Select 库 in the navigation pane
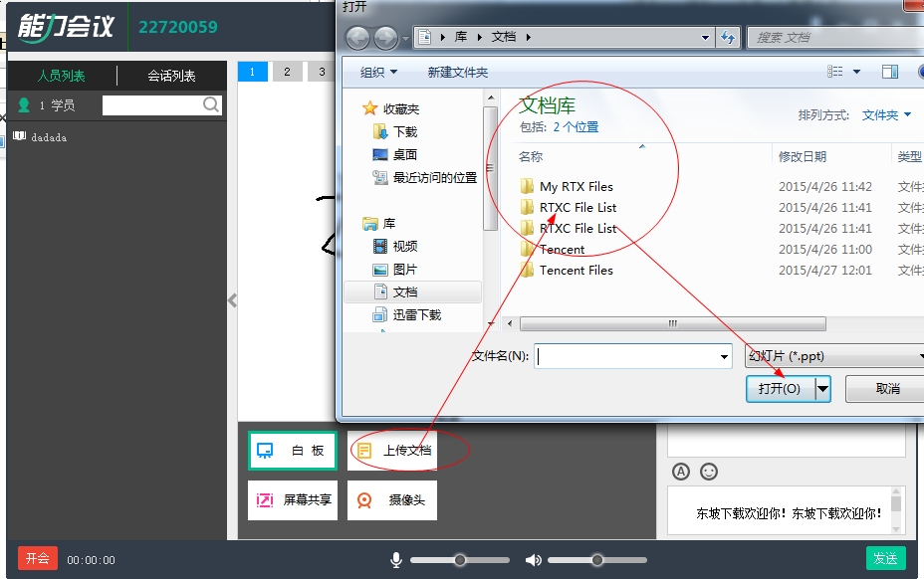Viewport: 924px width, 579px height. coord(379,223)
